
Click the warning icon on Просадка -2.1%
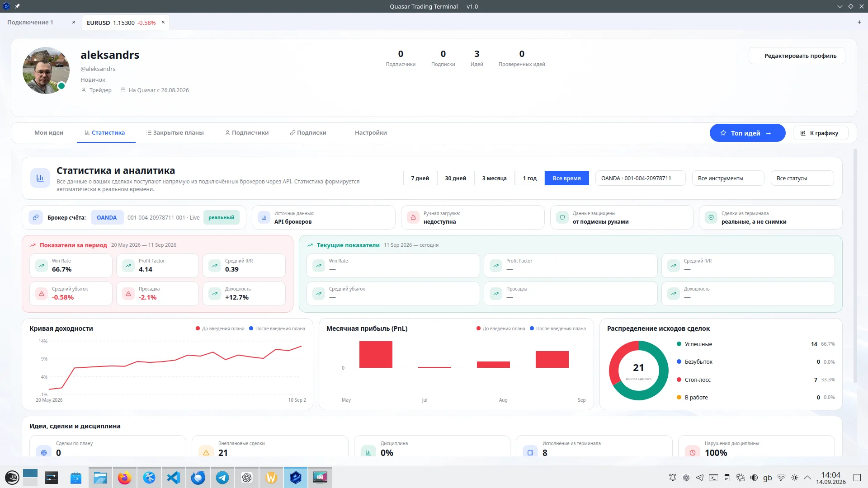pyautogui.click(x=128, y=294)
